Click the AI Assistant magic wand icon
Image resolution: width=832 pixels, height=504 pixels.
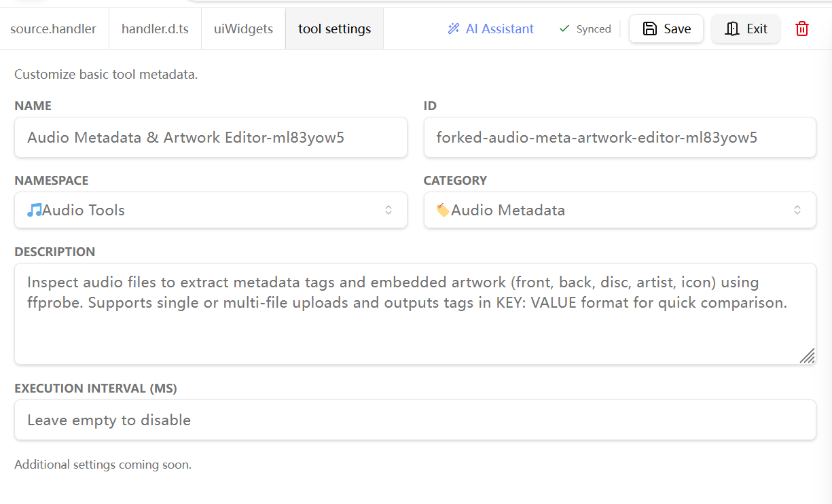454,29
